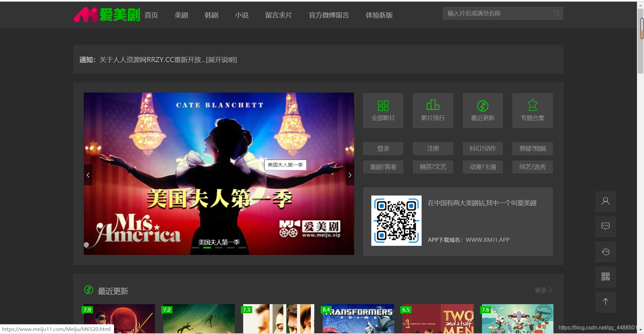This screenshot has width=644, height=334.
Task: Select the 科幻?动作 category filter
Action: pos(482,149)
